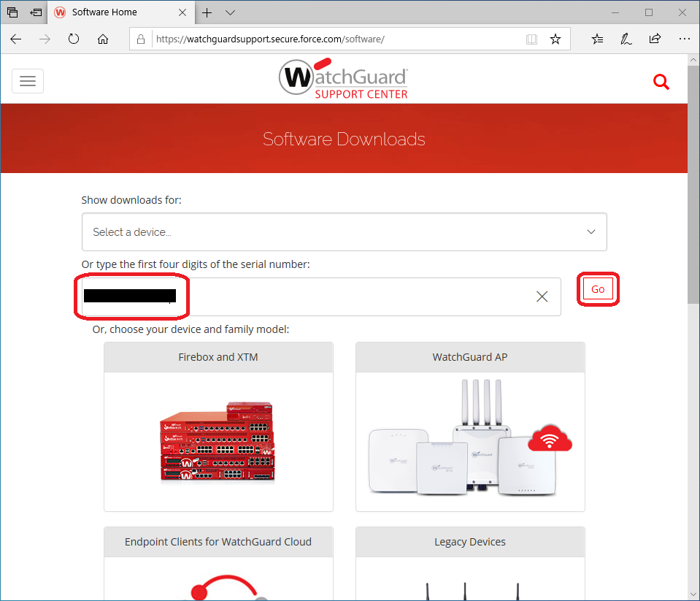The width and height of the screenshot is (700, 601).
Task: Open the WatchGuard AP card heading
Action: coord(470,357)
